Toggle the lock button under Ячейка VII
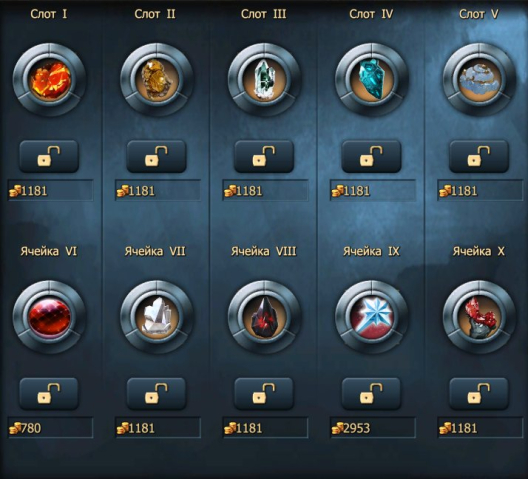The image size is (528, 479). click(x=157, y=394)
